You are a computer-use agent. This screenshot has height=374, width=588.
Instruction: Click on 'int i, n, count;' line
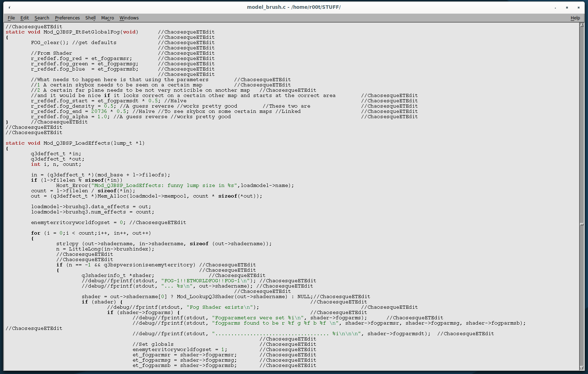tap(56, 164)
